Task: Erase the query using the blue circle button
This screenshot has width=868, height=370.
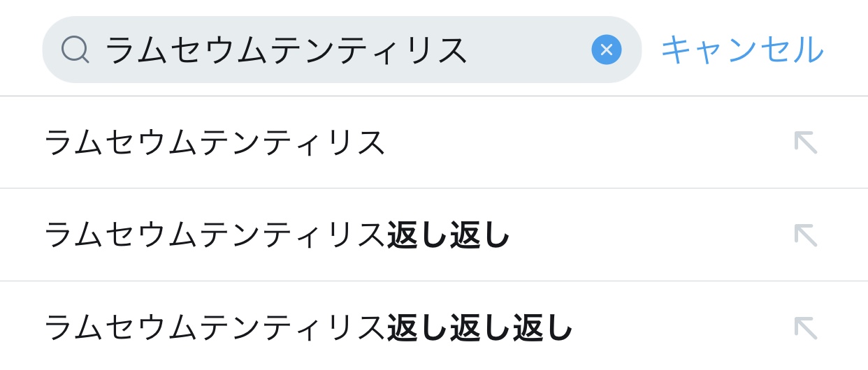Action: pos(606,50)
